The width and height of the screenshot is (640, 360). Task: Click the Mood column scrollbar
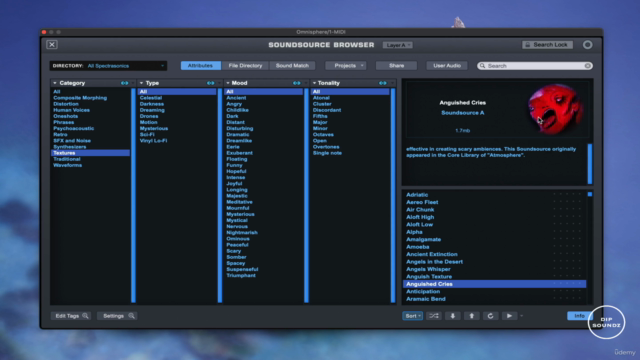click(306, 195)
